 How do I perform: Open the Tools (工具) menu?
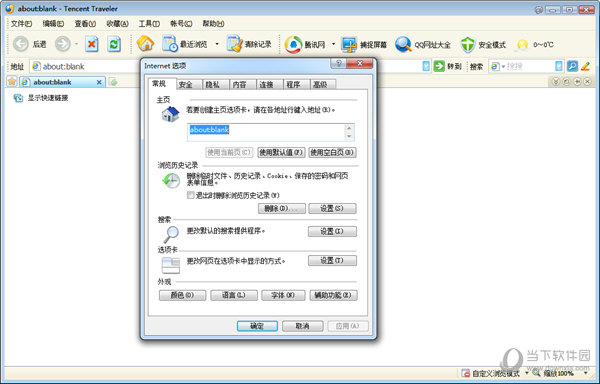(149, 24)
